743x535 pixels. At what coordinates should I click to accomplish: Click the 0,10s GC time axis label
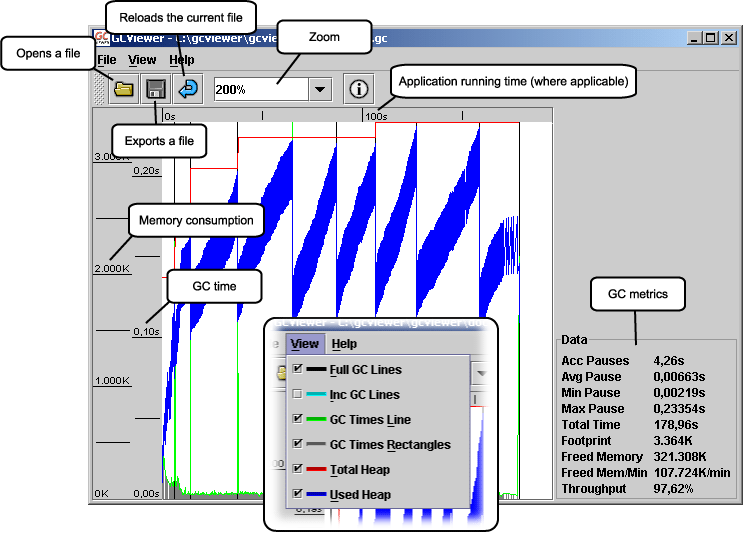[x=146, y=331]
